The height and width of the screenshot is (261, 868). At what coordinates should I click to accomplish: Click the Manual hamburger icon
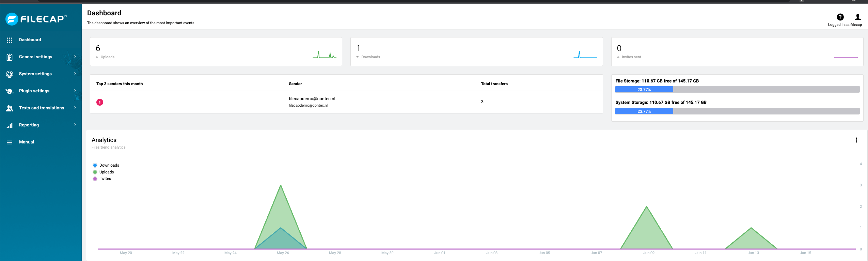coord(10,142)
